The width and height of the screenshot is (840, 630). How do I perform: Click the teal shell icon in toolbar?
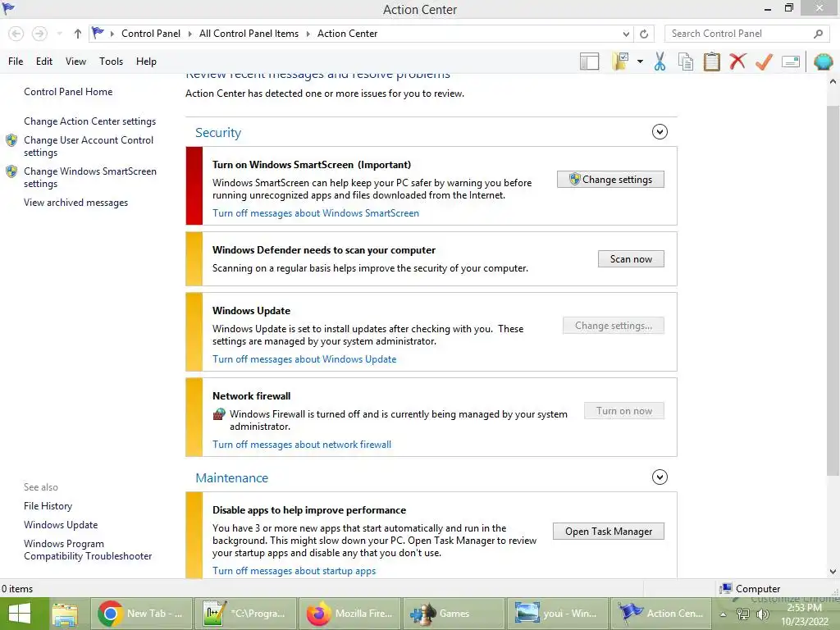[823, 62]
